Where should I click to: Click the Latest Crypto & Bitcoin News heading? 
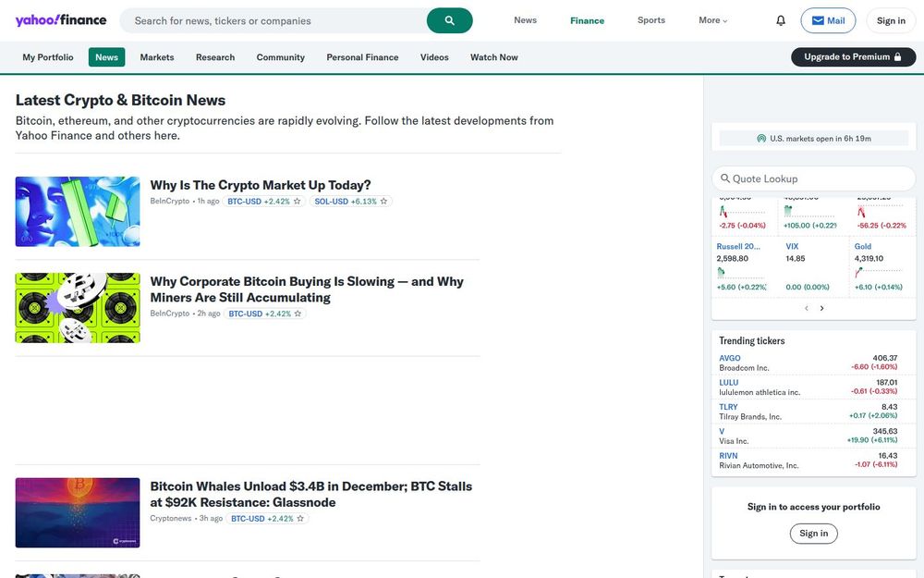[120, 100]
